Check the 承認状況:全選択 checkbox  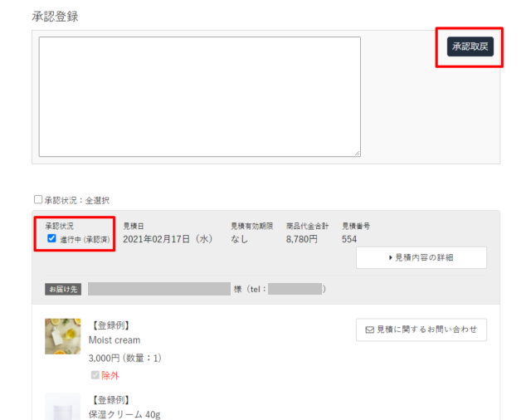pos(38,199)
